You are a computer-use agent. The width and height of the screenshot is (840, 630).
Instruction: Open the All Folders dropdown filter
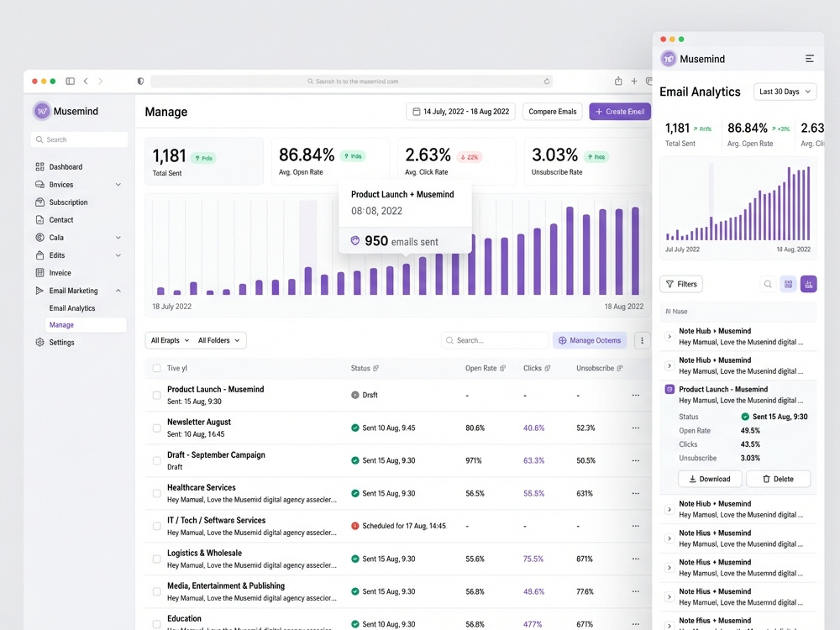coord(219,340)
